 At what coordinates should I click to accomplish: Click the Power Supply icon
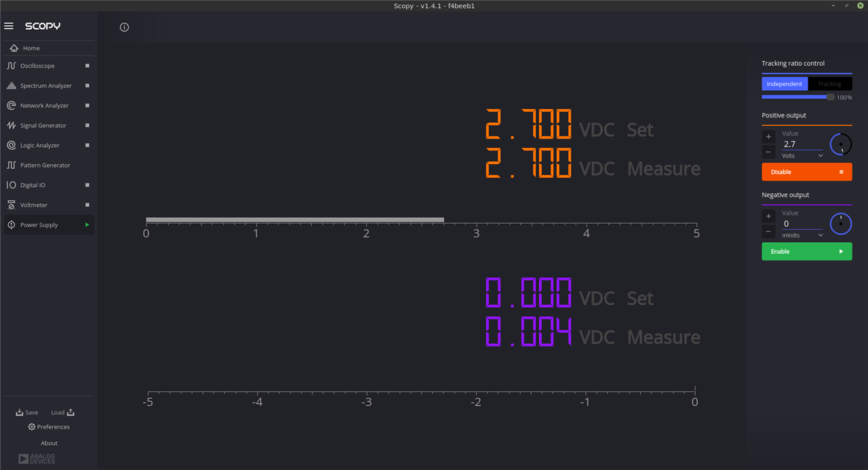[11, 224]
